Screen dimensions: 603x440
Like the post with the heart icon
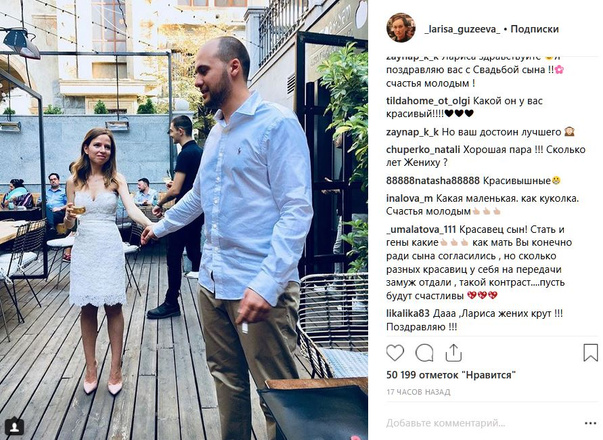[395, 353]
